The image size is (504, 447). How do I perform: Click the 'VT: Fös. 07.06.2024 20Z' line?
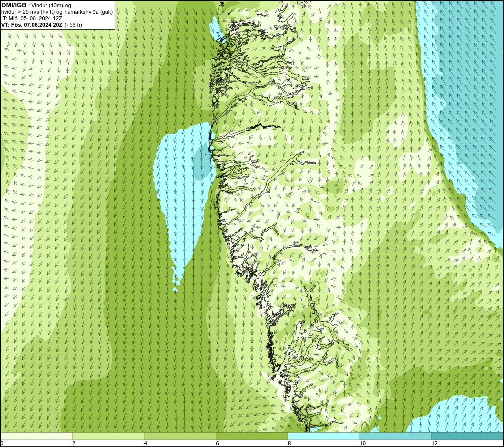(32, 25)
